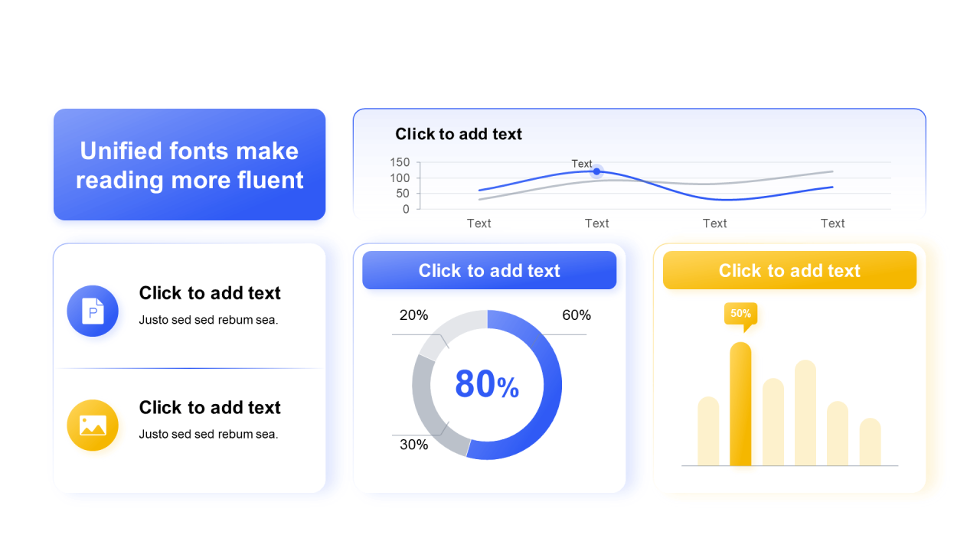Select the highlighted dark yellow bar

point(740,403)
